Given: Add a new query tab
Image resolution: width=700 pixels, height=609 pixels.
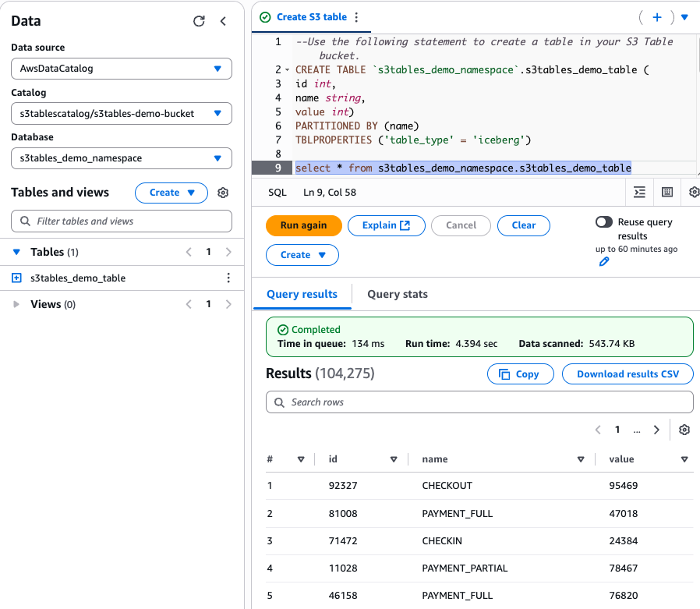Looking at the screenshot, I should (657, 17).
